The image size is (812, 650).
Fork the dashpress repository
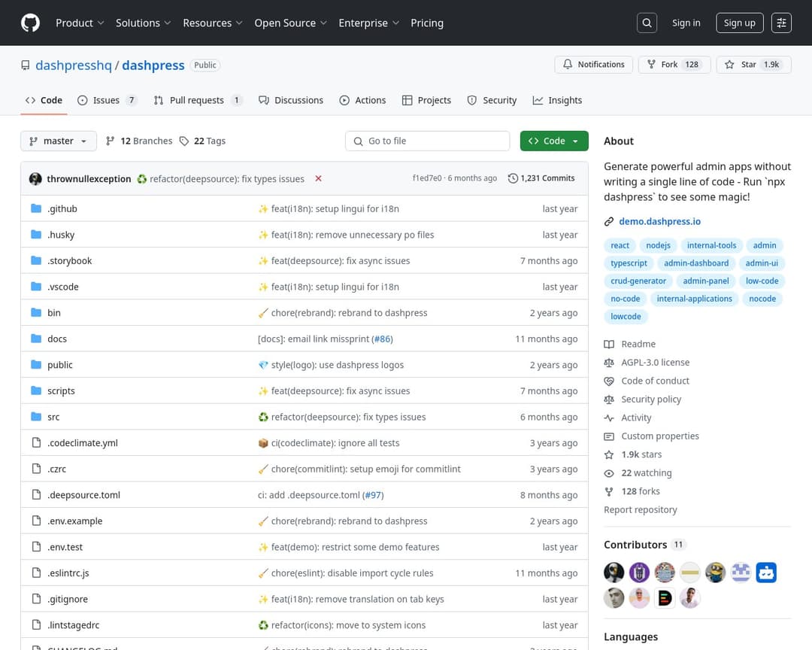pyautogui.click(x=674, y=64)
